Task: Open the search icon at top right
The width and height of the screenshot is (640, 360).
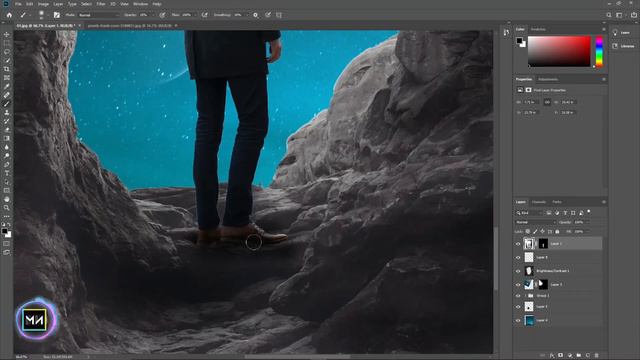Action: 609,15
